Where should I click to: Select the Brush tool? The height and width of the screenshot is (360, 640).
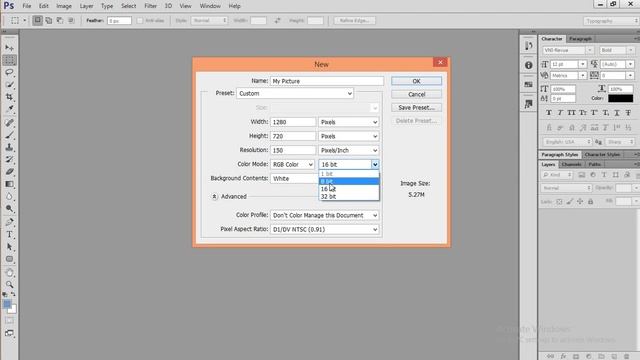click(x=9, y=135)
